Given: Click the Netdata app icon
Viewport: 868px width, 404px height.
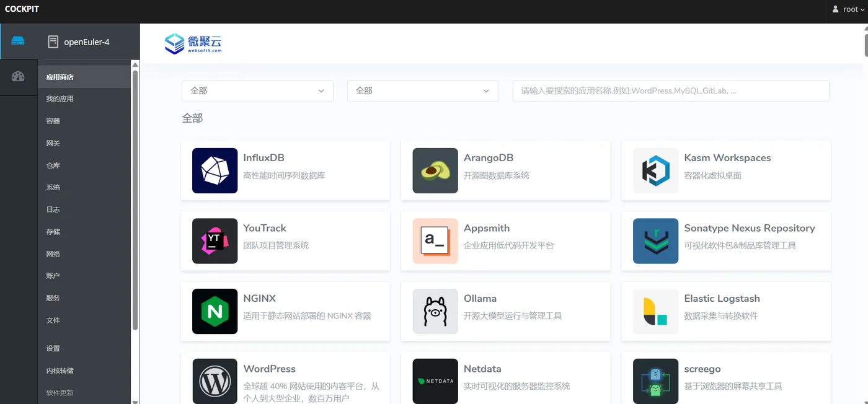Looking at the screenshot, I should (435, 381).
